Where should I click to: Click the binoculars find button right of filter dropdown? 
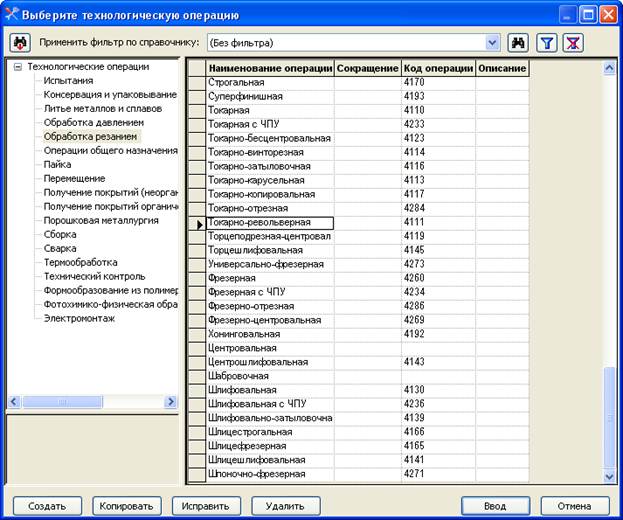518,43
